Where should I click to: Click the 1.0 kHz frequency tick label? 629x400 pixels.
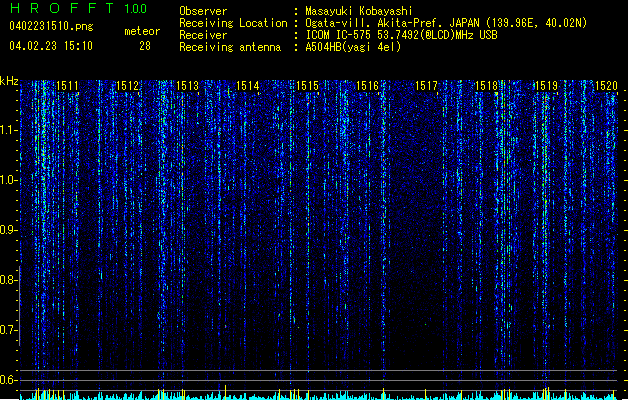[8, 180]
